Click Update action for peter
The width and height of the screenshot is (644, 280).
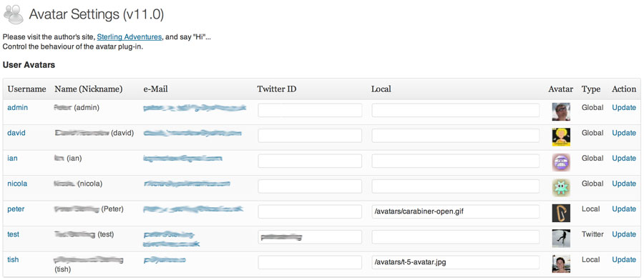tap(624, 209)
